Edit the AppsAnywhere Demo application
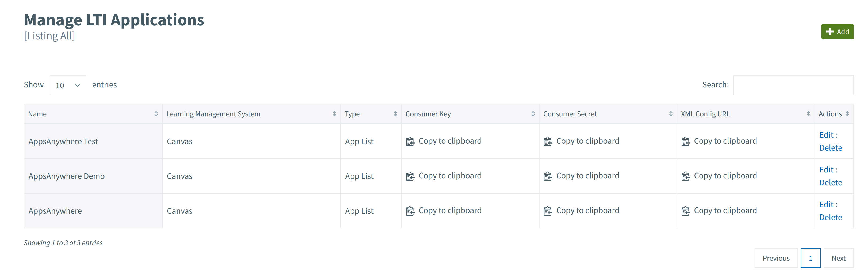Image resolution: width=868 pixels, height=273 pixels. click(x=826, y=170)
